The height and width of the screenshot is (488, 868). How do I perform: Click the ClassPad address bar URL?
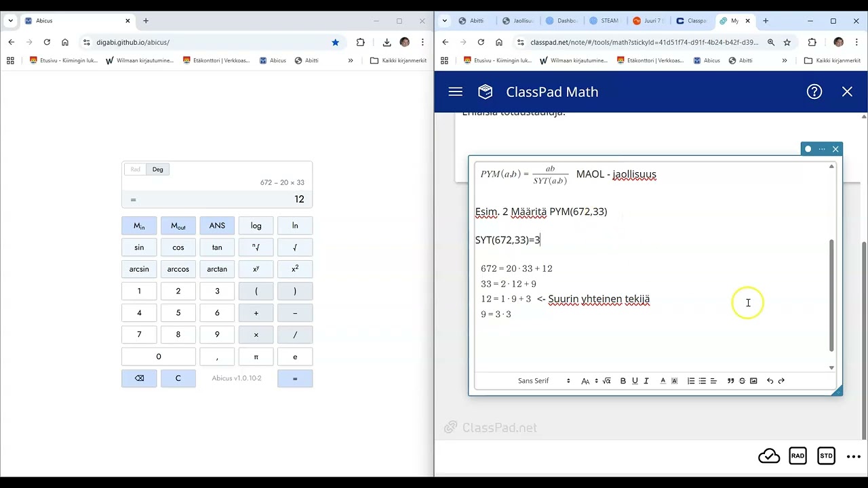pos(644,42)
